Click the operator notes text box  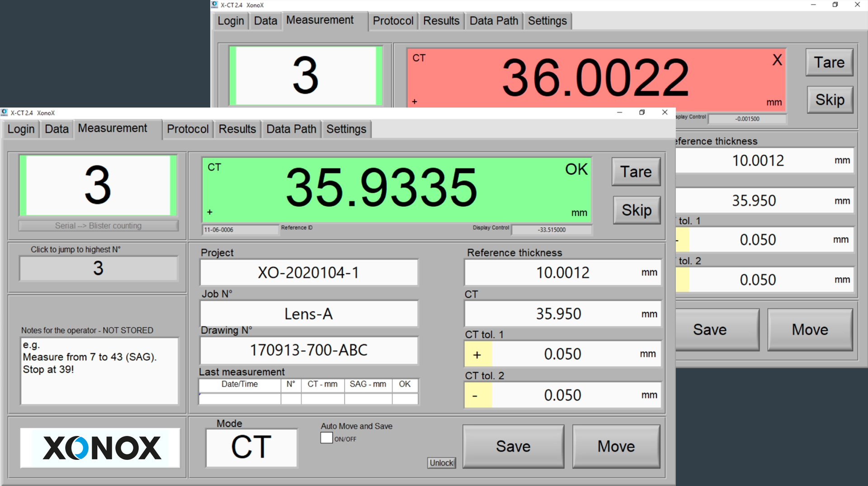click(99, 371)
